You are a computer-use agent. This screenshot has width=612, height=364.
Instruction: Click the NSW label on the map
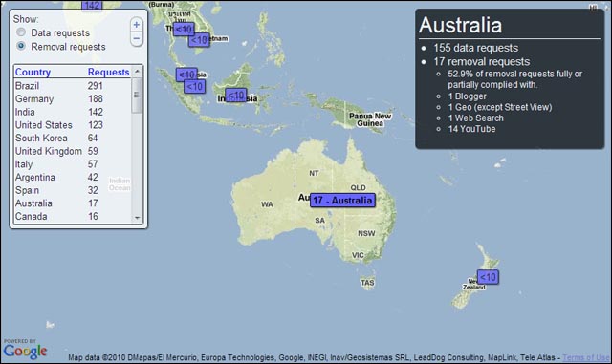pyautogui.click(x=366, y=234)
